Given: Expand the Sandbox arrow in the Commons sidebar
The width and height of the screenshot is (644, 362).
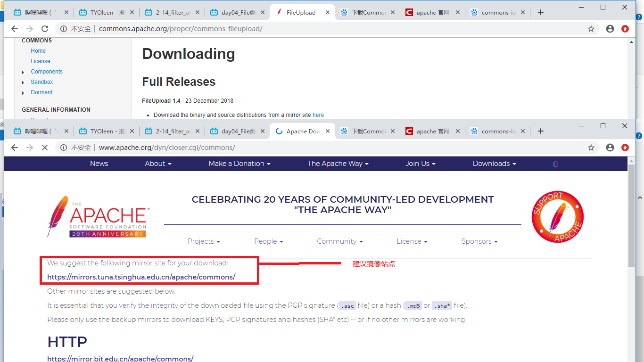Looking at the screenshot, I should pos(23,82).
